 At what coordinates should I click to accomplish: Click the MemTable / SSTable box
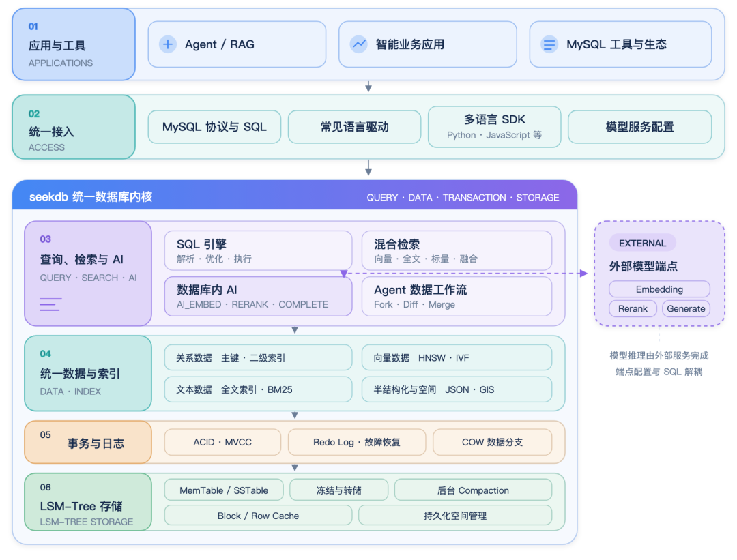point(224,490)
